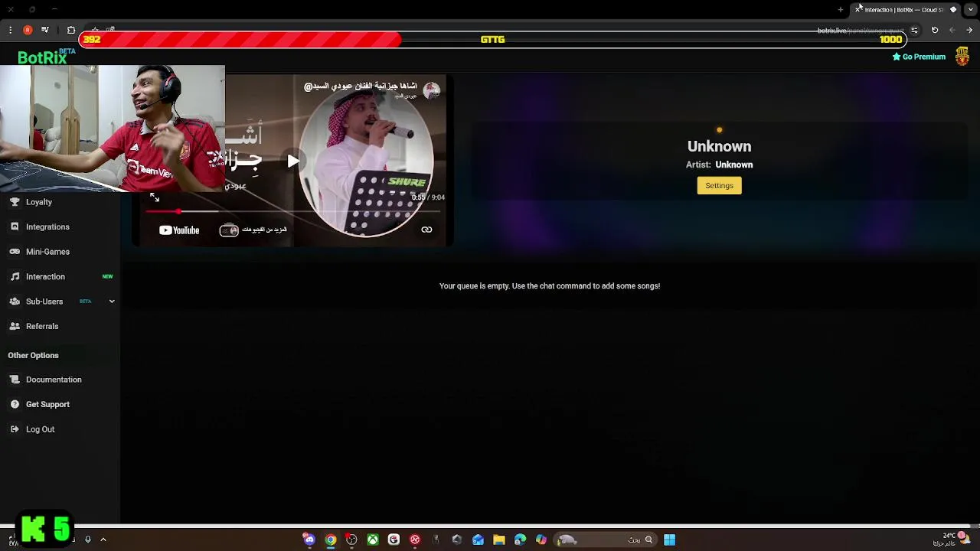Bookmark this page with the star icon
The height and width of the screenshot is (551, 980).
pos(95,30)
